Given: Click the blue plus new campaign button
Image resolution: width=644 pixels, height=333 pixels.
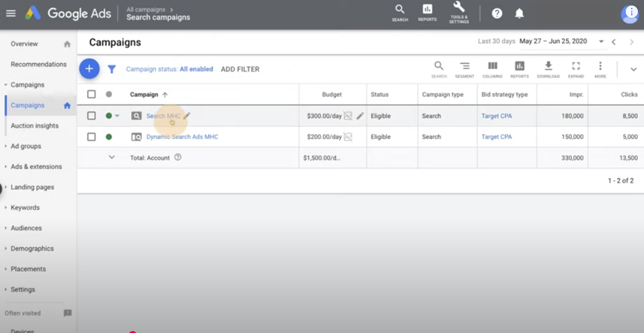Looking at the screenshot, I should coord(89,69).
